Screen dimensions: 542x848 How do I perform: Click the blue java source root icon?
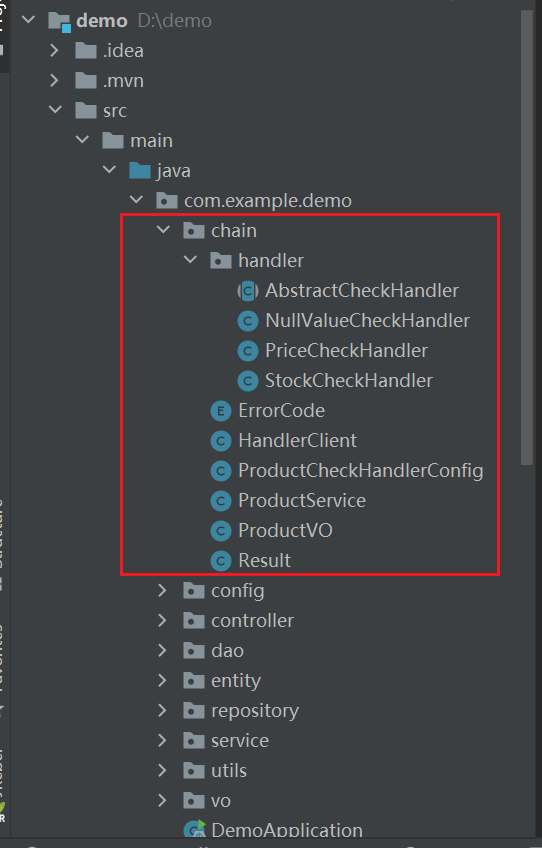pos(140,170)
